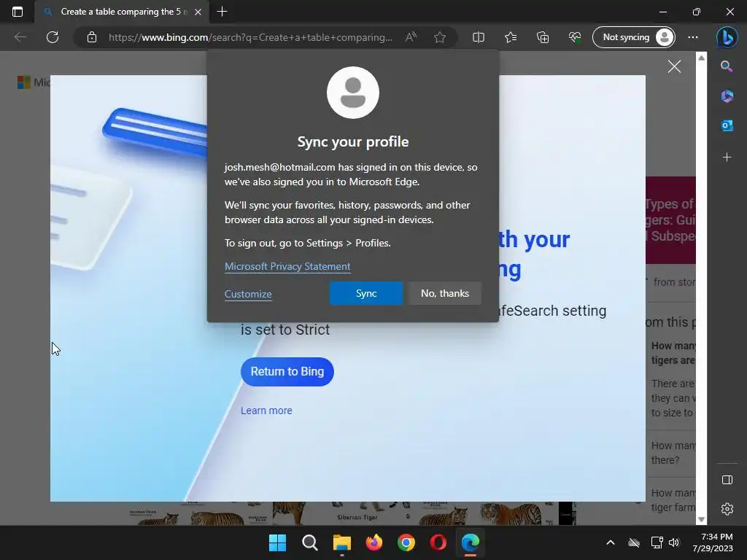Decline sync with No, thanks
Screen dimensions: 747x560
444,293
